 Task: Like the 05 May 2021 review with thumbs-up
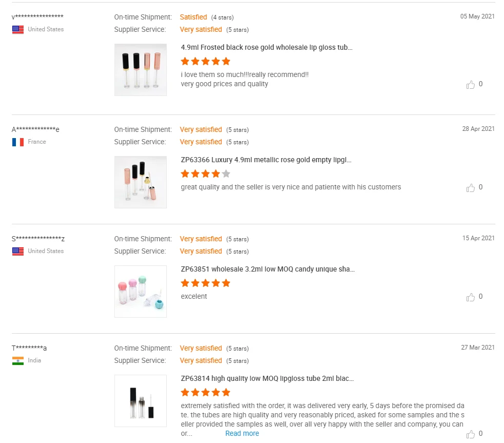coord(470,85)
